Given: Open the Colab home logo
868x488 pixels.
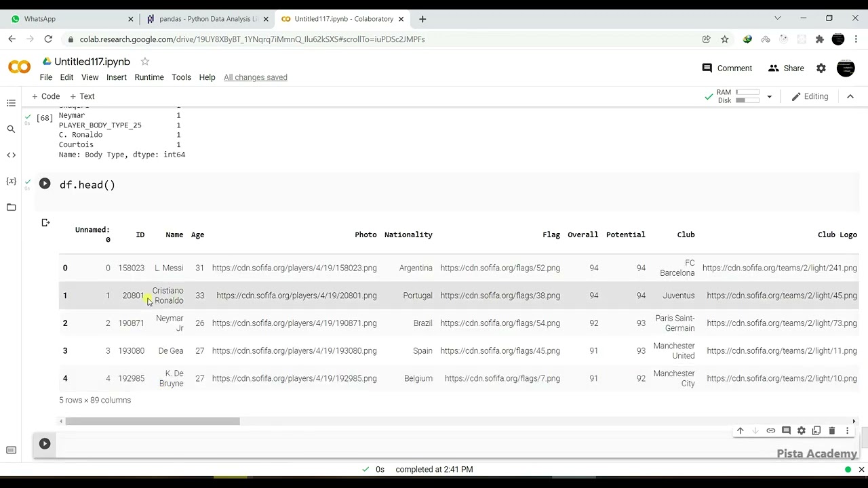Looking at the screenshot, I should 20,67.
